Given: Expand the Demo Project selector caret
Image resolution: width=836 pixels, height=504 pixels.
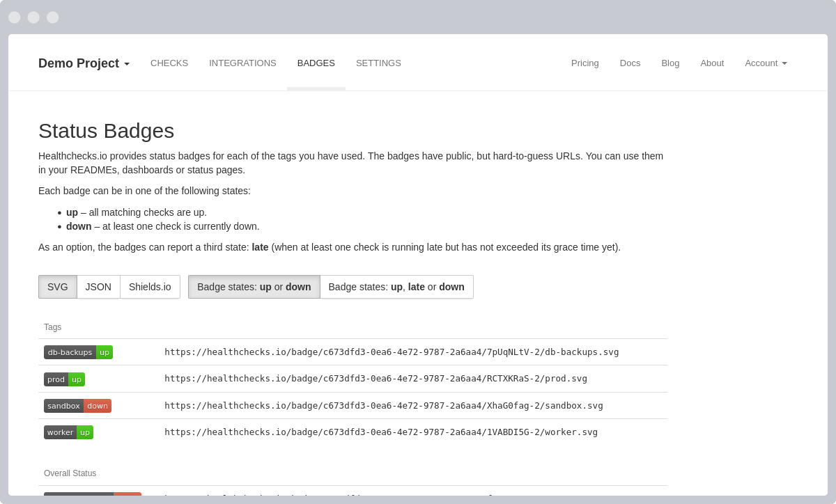Looking at the screenshot, I should pyautogui.click(x=126, y=63).
